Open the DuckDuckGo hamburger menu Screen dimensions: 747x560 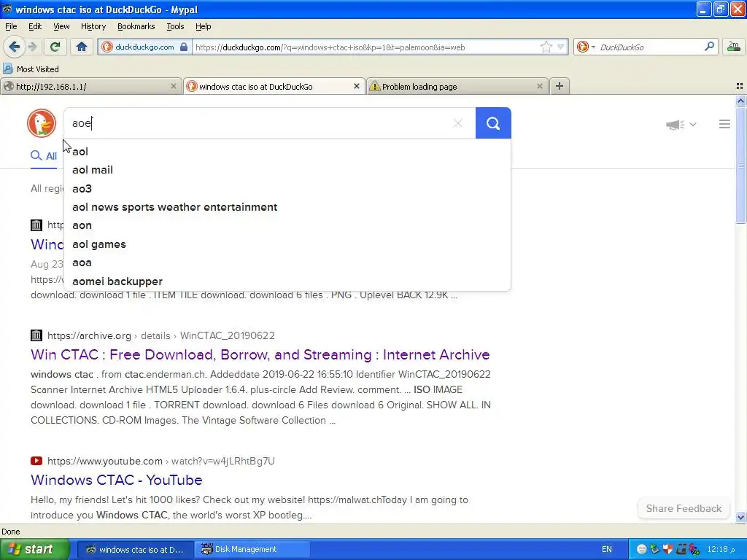[724, 124]
